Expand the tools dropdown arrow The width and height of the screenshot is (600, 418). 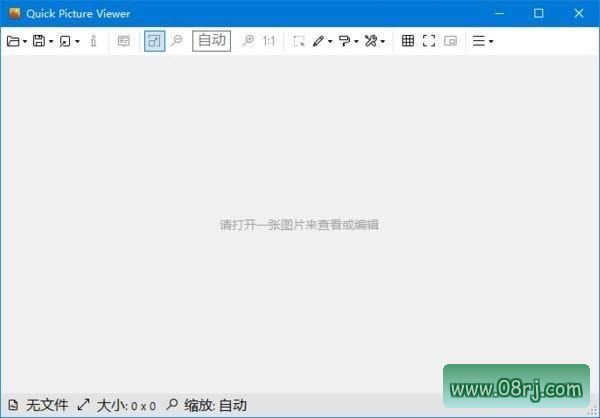point(383,41)
